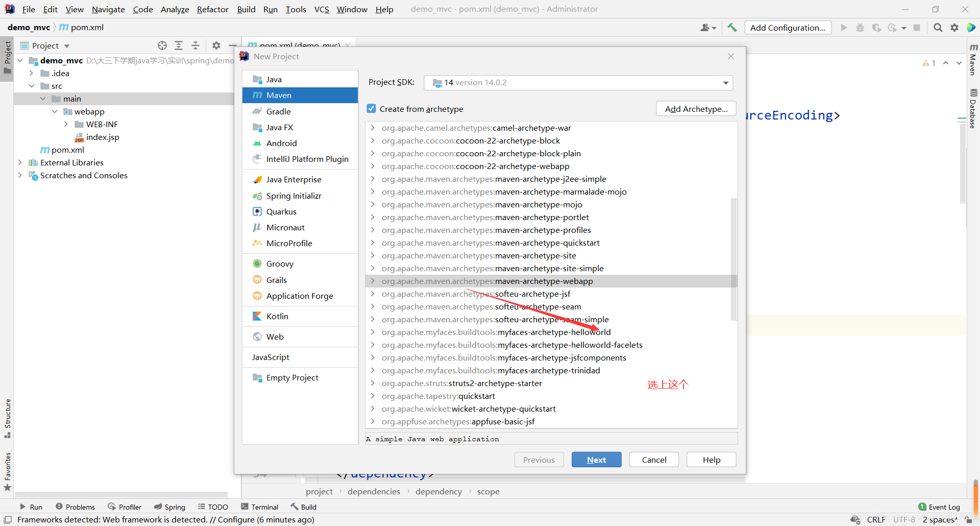
Task: Expand struts2-archetype-starter row
Action: 373,383
